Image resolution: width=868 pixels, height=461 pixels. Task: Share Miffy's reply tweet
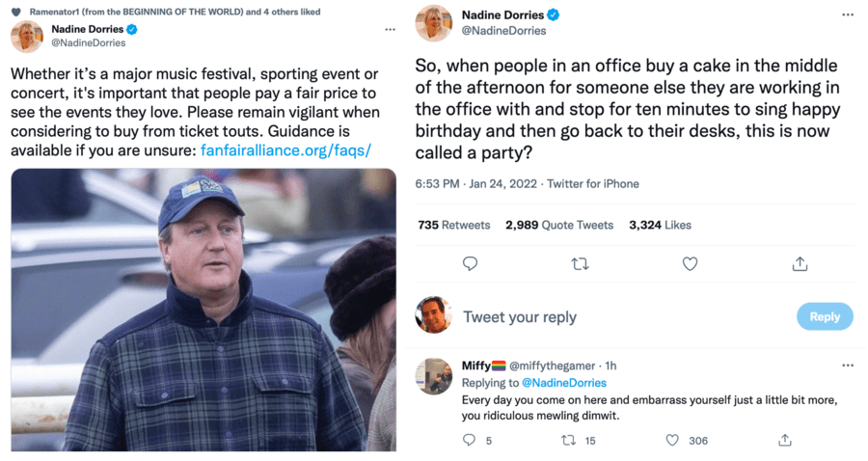tap(785, 440)
